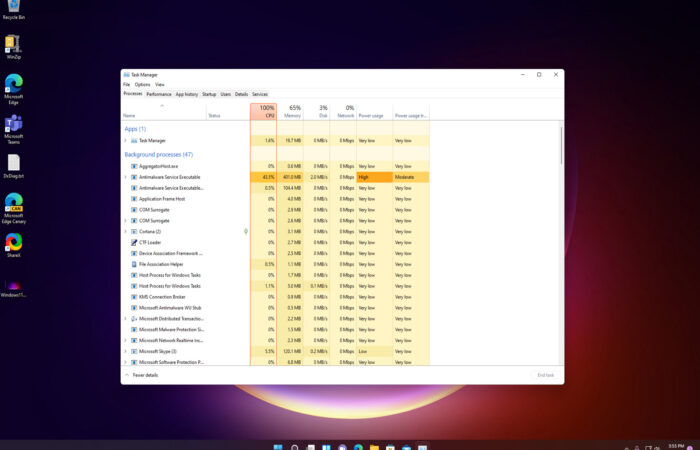Select the Processes tab

coord(133,94)
